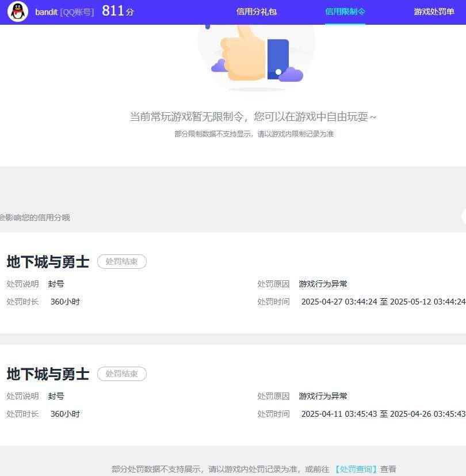Image resolution: width=466 pixels, height=476 pixels.
Task: Click 游戏行为异常 reason in the 04-11 card
Action: coord(323,396)
